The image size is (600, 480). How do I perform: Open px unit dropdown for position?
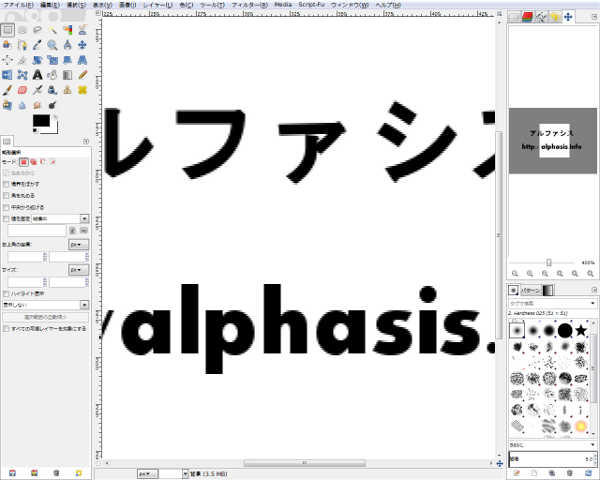tap(78, 244)
